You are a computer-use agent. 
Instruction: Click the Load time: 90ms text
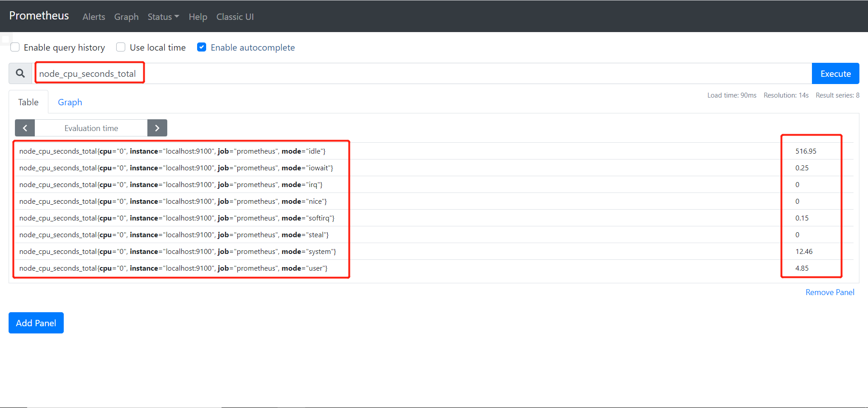(x=732, y=95)
